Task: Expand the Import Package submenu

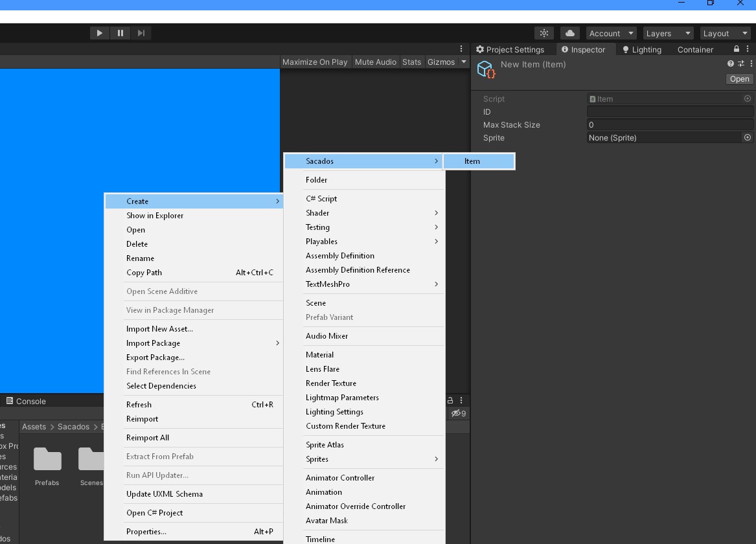Action: coord(194,343)
